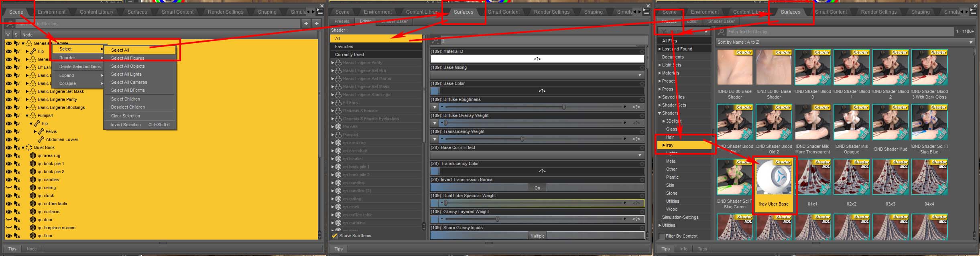The height and width of the screenshot is (256, 980).
Task: Choose Select All Lights from the submenu
Action: click(126, 74)
